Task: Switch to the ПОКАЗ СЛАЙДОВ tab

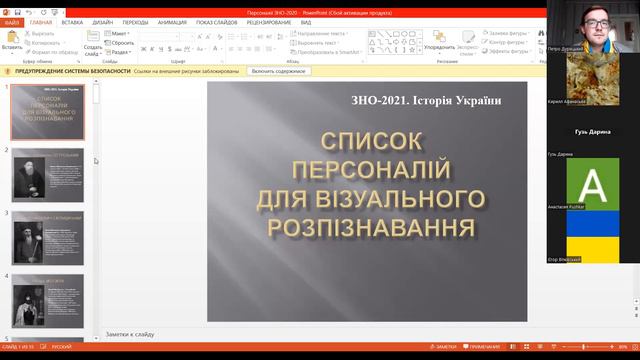Action: coord(216,22)
